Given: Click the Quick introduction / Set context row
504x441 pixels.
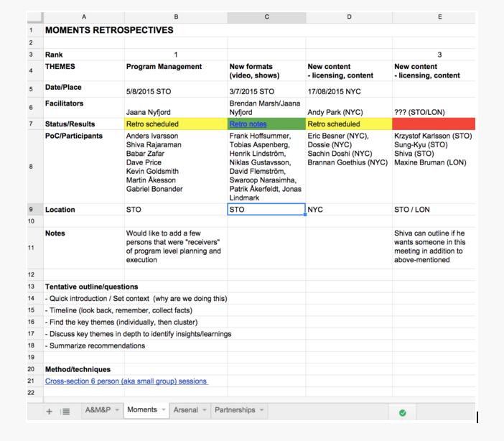Looking at the screenshot, I should (136, 299).
